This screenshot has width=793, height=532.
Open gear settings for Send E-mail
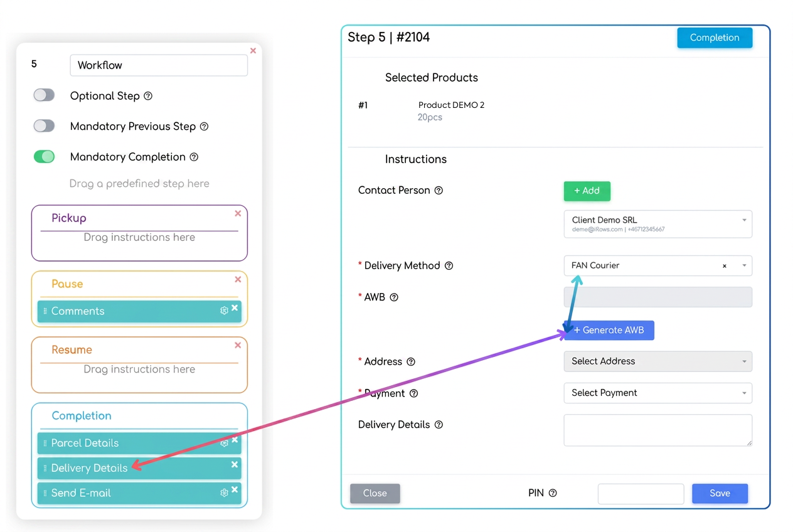pos(224,493)
